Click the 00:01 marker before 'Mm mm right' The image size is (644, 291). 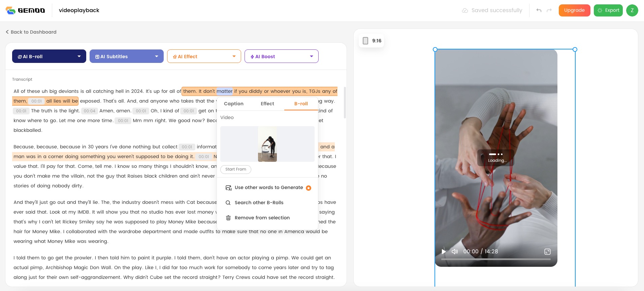[x=123, y=120]
